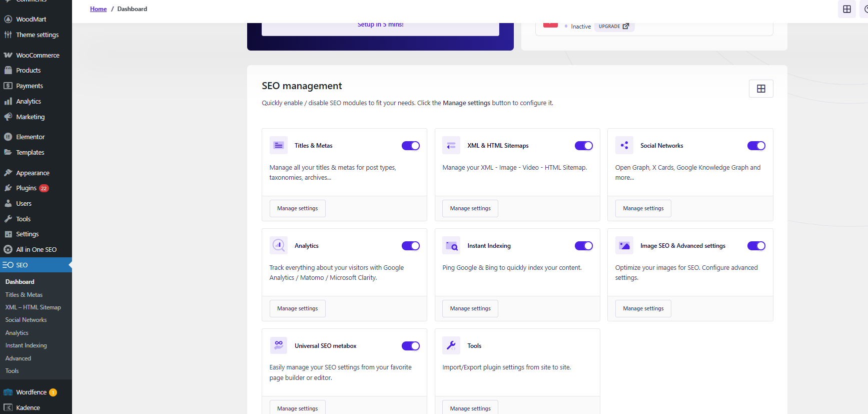Screen dimensions: 868x414
Task: Switch SEO management grid view layout
Action: point(760,89)
